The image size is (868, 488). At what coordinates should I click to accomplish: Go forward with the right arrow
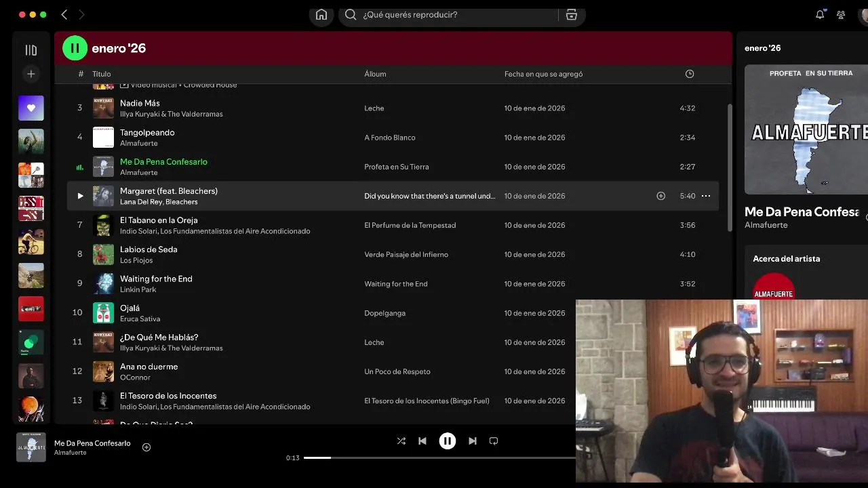(x=81, y=15)
